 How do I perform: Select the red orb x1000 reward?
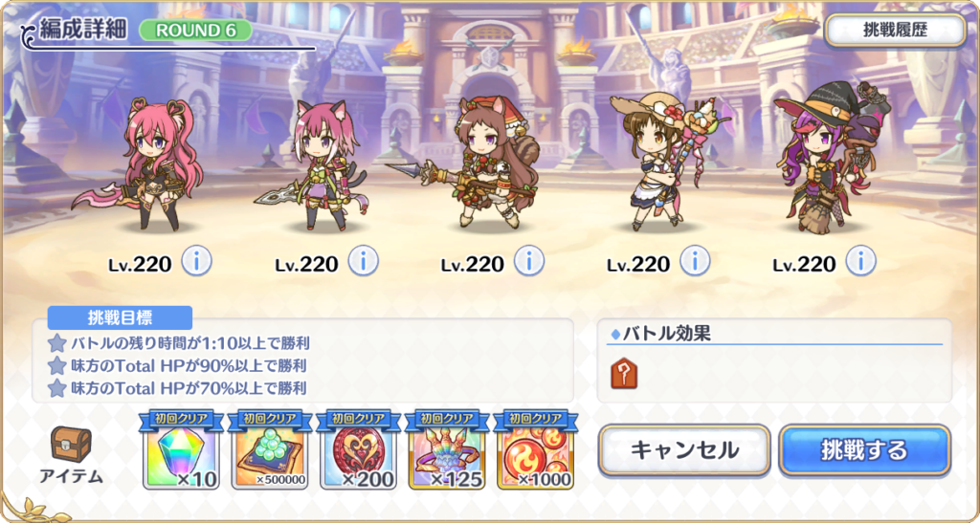pyautogui.click(x=536, y=450)
